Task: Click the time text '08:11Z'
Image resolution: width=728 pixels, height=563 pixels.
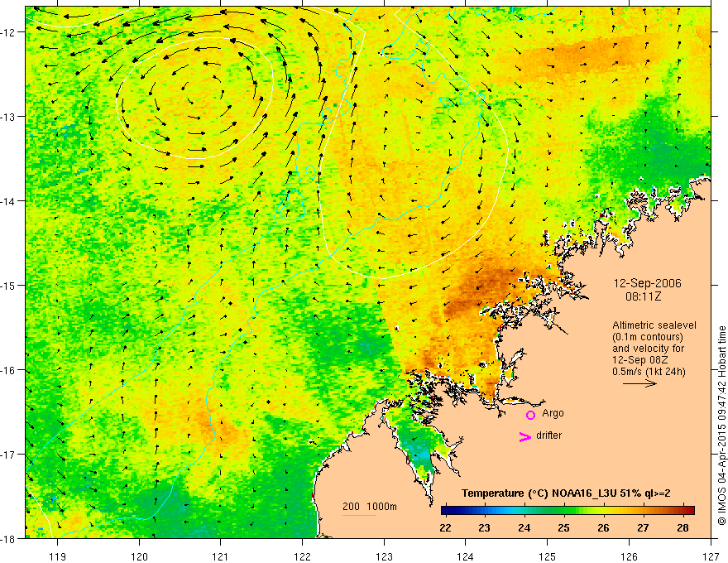Action: [643, 296]
